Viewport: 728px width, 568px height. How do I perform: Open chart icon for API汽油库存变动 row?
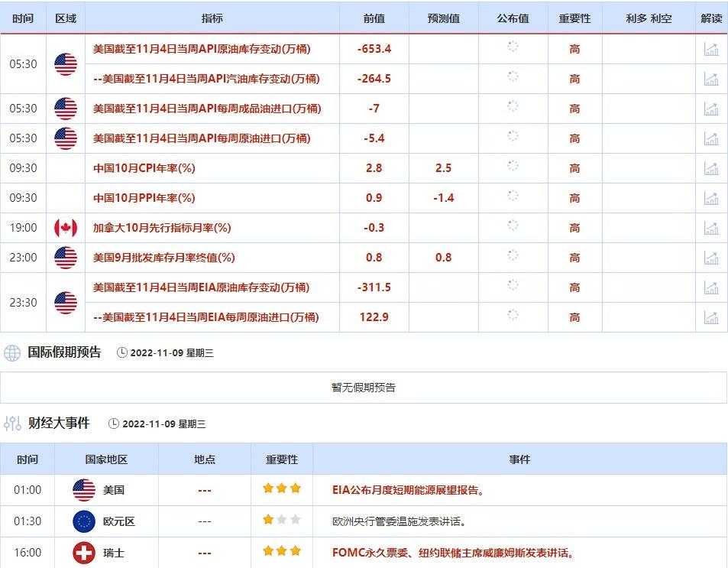(711, 79)
